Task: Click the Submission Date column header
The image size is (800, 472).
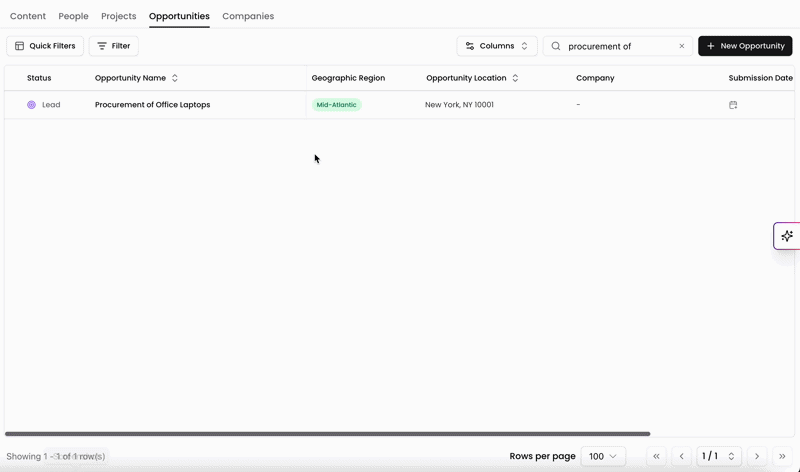Action: (x=760, y=78)
